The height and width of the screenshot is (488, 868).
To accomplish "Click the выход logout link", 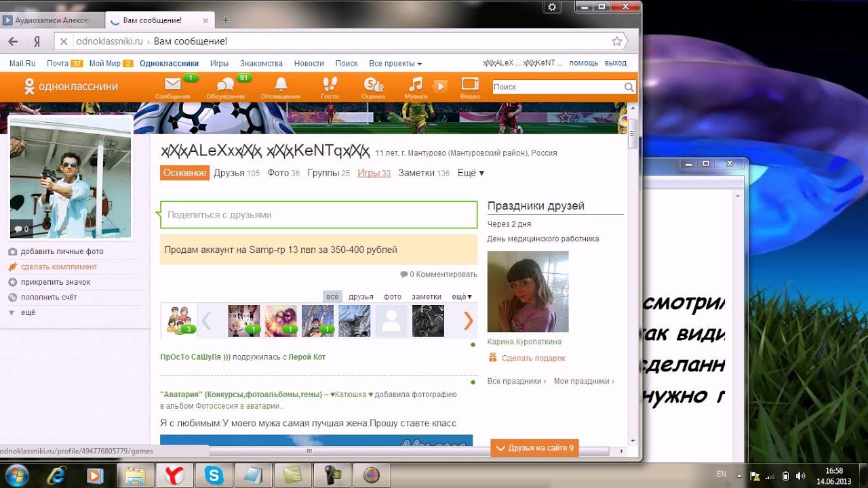I will point(616,63).
